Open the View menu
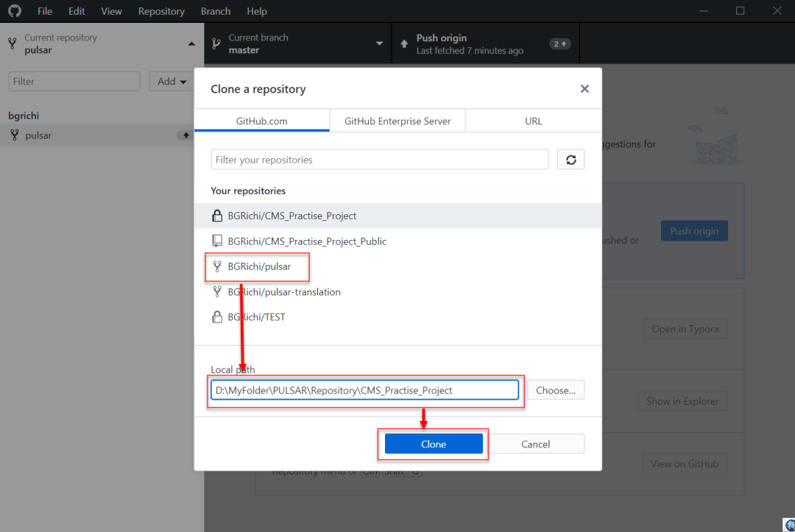This screenshot has height=532, width=795. click(x=111, y=11)
